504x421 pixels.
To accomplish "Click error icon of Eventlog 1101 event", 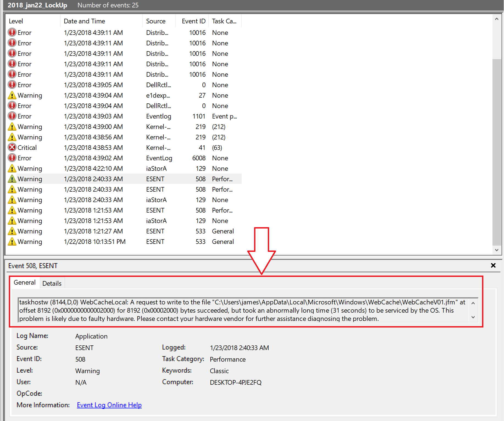I will [12, 116].
